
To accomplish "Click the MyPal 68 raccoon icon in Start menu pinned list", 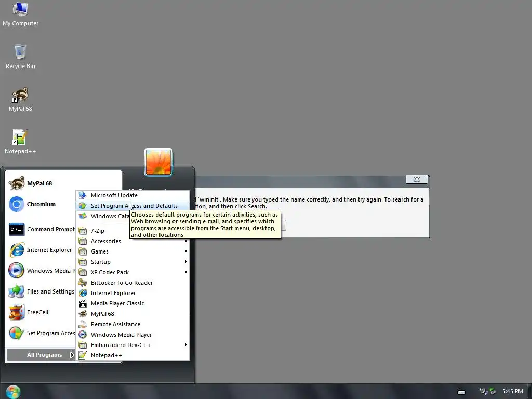I will tap(16, 183).
